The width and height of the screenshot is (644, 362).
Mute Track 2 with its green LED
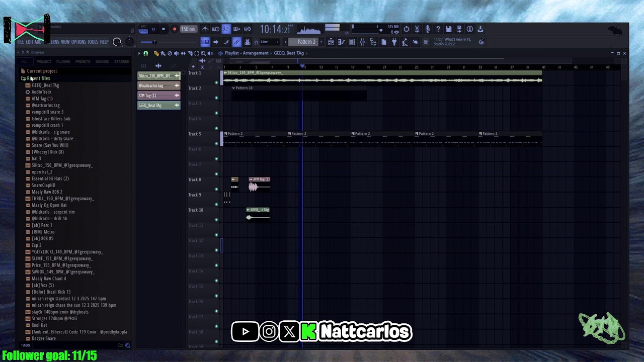click(217, 98)
